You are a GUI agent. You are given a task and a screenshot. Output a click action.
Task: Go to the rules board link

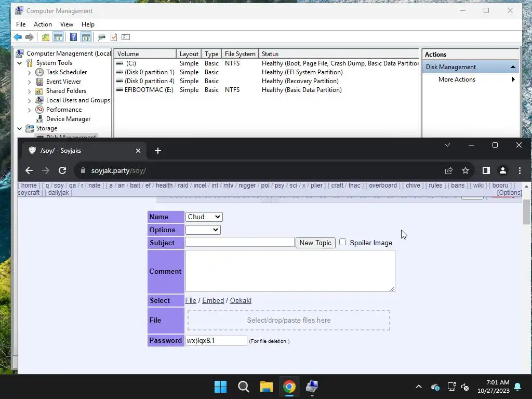(435, 185)
